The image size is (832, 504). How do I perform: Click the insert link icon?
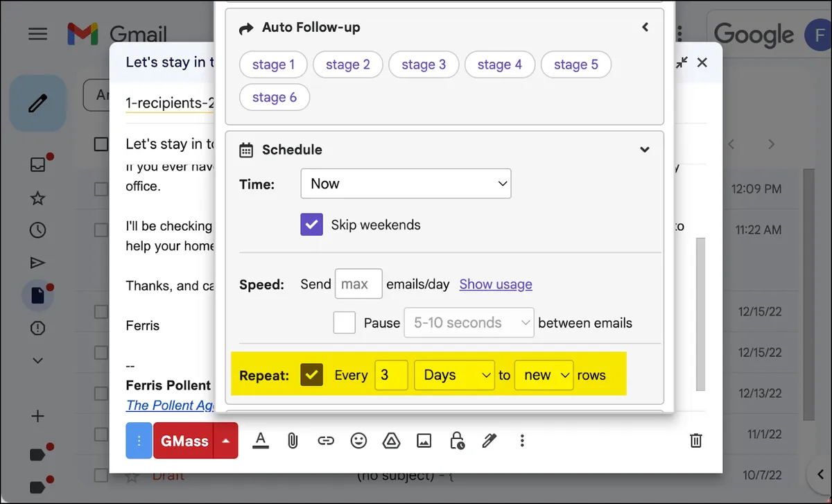(326, 440)
